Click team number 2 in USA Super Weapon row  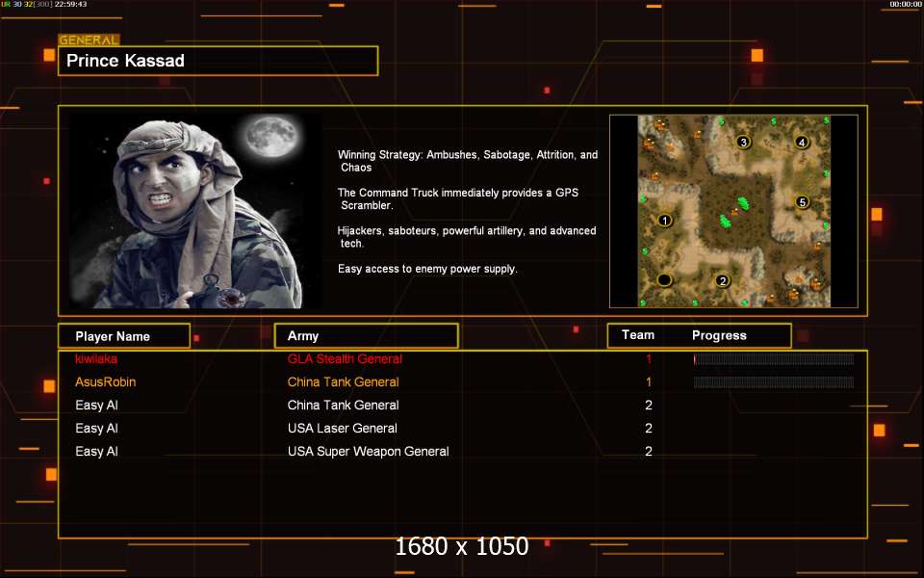click(x=649, y=451)
